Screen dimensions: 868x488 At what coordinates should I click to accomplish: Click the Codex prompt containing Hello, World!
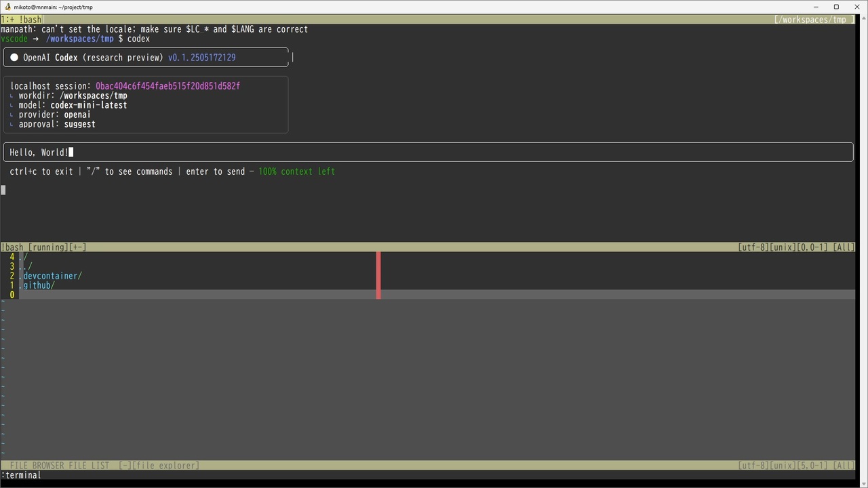40,152
